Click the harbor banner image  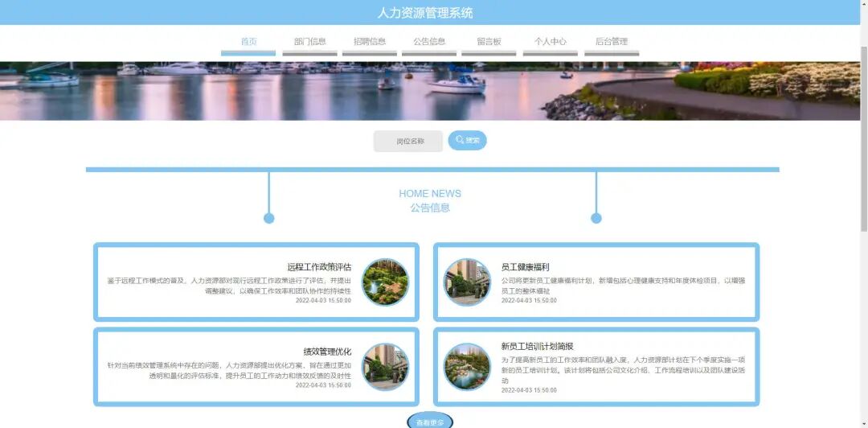tap(429, 91)
